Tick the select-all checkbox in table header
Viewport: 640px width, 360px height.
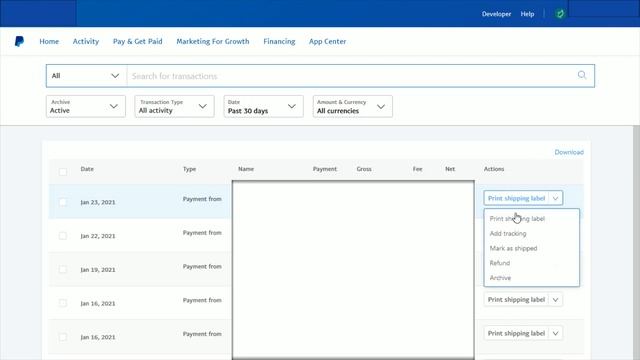[63, 171]
